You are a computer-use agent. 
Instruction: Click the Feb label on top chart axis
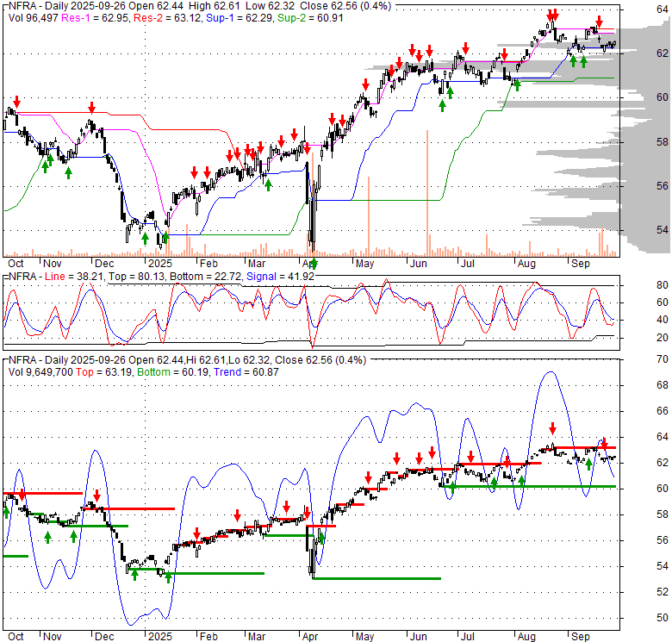tap(208, 264)
